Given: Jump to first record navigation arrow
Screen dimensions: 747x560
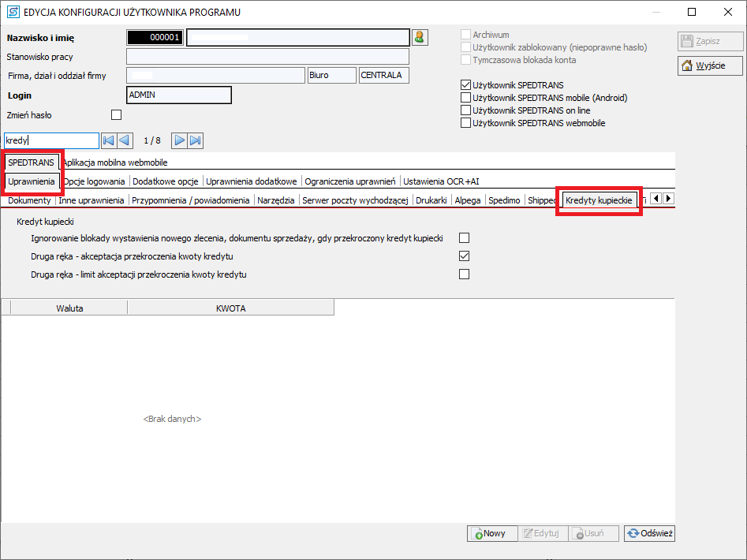Looking at the screenshot, I should tap(109, 140).
